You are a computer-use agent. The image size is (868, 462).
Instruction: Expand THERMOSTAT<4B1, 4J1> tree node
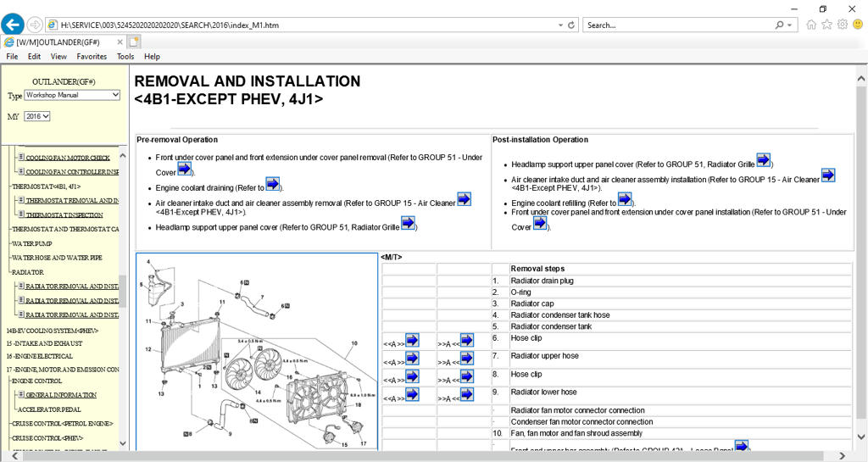[x=47, y=186]
